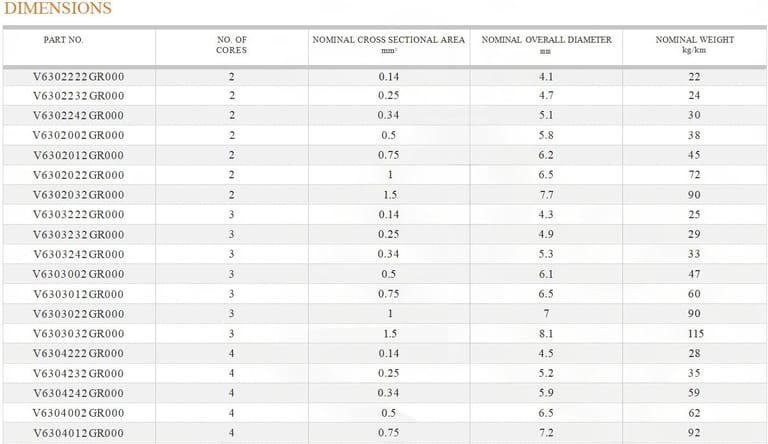This screenshot has width=768, height=444.
Task: Click part number V6302012GR000
Action: (x=79, y=155)
